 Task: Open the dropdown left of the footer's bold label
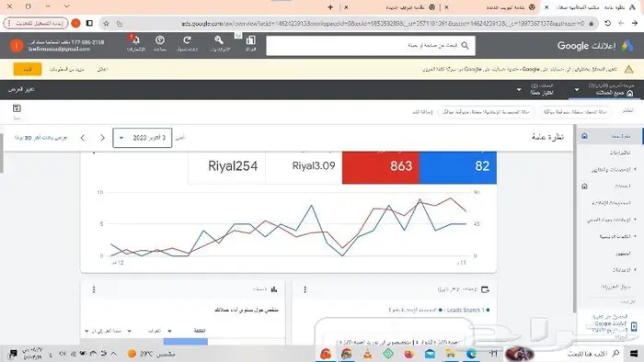pyautogui.click(x=169, y=331)
